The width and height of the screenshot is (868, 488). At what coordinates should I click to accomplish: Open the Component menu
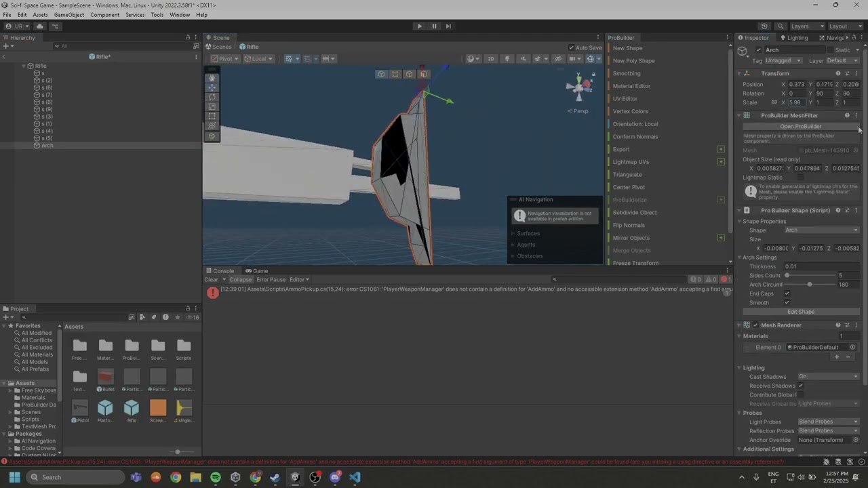(104, 15)
